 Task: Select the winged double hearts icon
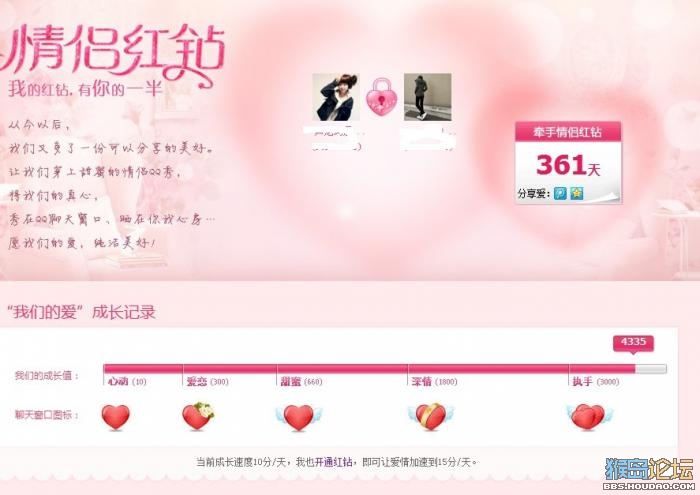point(589,417)
